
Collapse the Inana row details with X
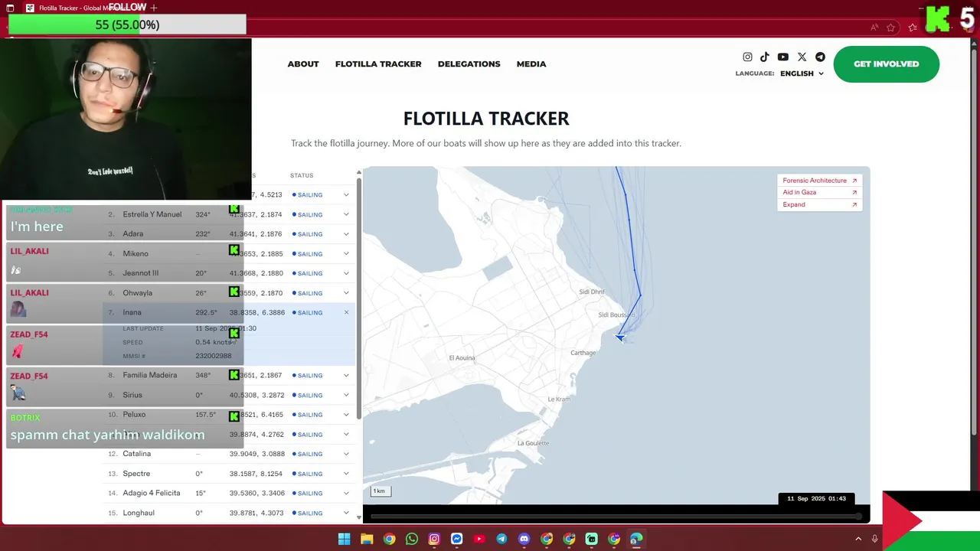point(346,312)
